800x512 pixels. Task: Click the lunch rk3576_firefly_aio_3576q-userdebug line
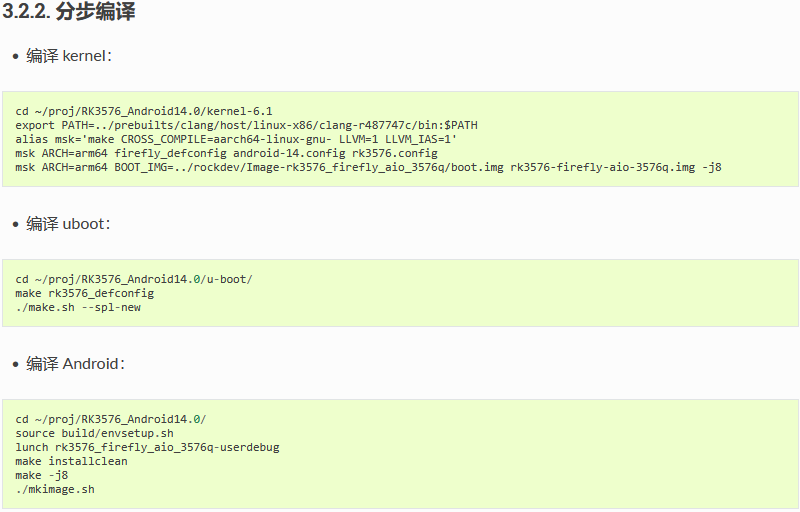pos(147,447)
